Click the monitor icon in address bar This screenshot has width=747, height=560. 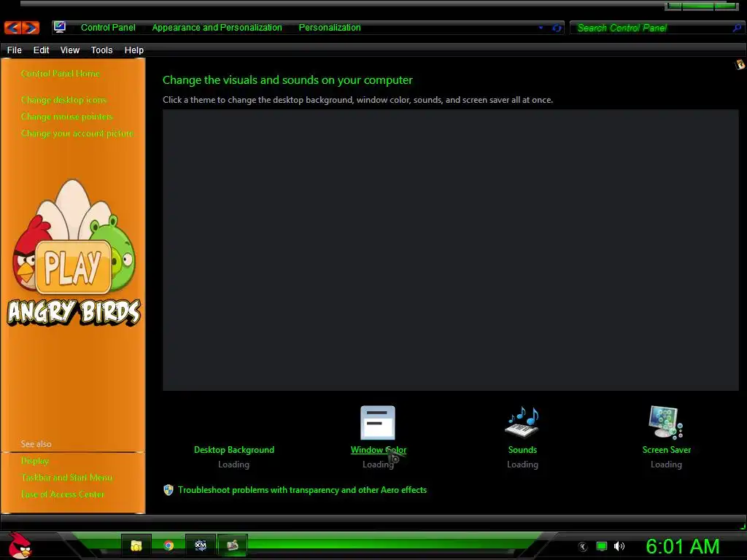tap(60, 27)
